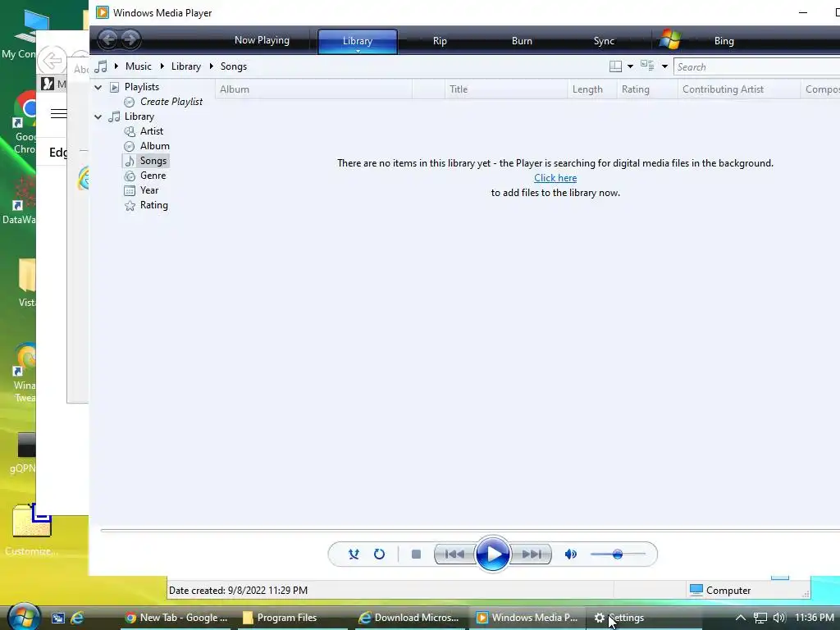
Task: Click the quick launch icon beside Start
Action: click(x=58, y=618)
